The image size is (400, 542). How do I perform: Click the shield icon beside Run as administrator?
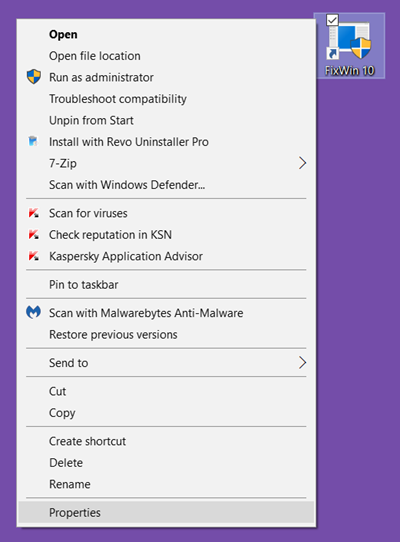34,77
